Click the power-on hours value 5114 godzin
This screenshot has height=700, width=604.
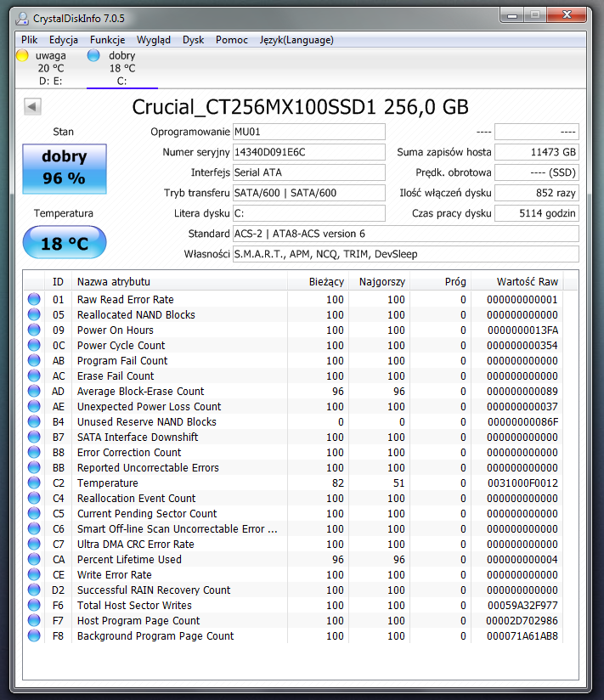[537, 213]
